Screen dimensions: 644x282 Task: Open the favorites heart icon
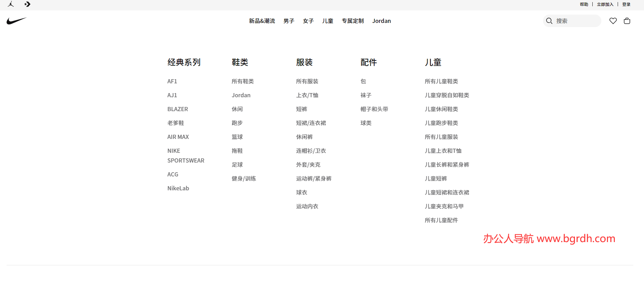[613, 21]
